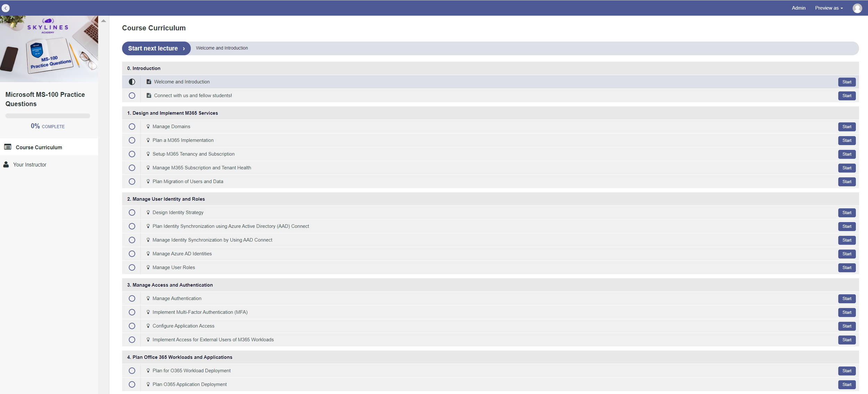Click the chevron on the Start next lecture button
This screenshot has height=394, width=868.
tap(184, 49)
